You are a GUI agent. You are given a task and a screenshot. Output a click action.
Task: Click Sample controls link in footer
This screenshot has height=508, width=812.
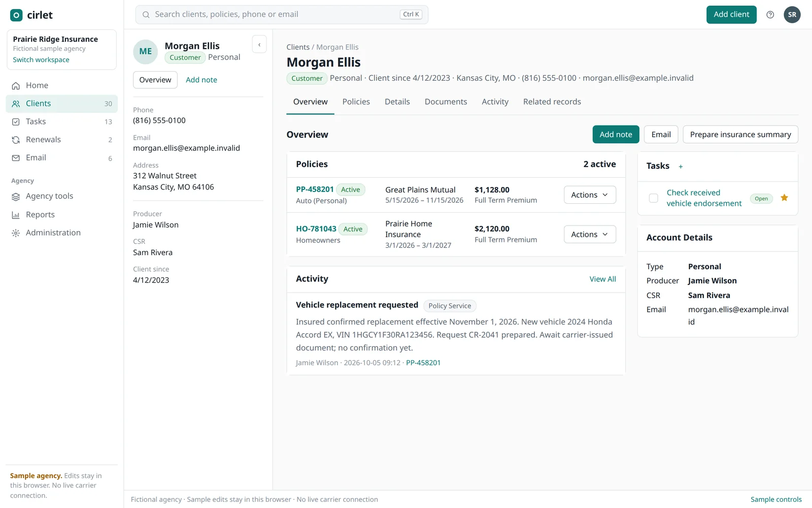pos(776,500)
